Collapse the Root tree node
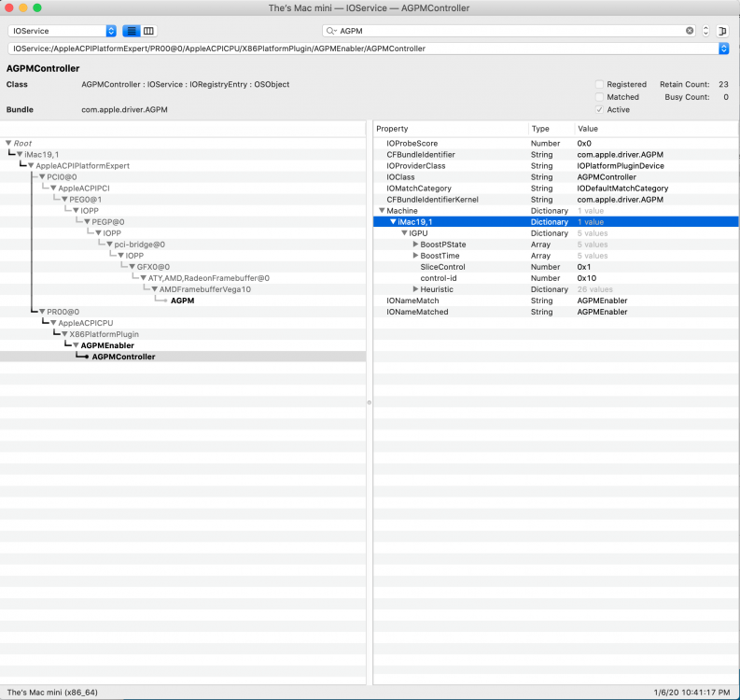740x700 pixels. coord(8,143)
